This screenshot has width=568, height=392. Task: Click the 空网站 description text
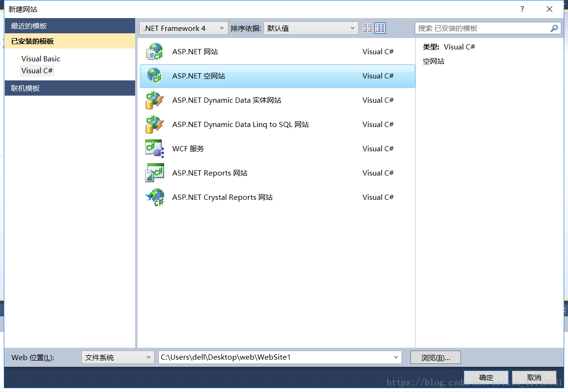point(433,61)
